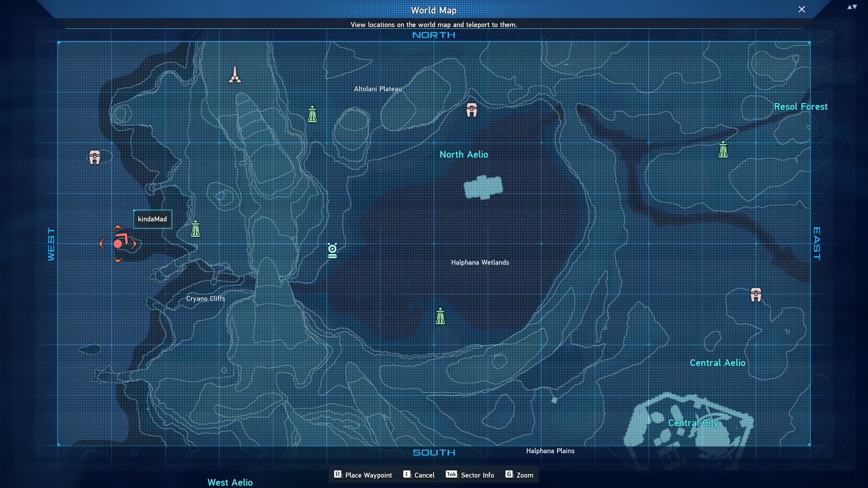Select the green Ryuker device north of Cryano Cliffs

[x=195, y=229]
